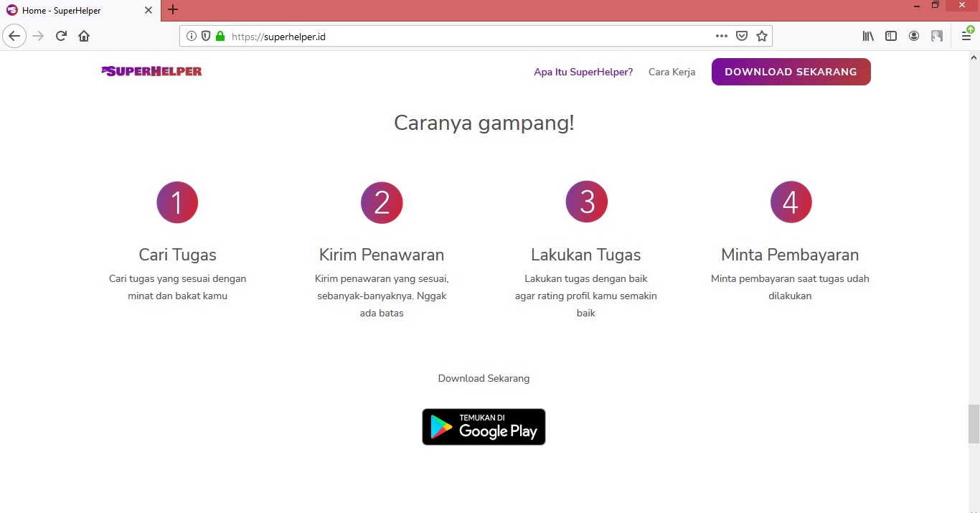This screenshot has width=980, height=513.
Task: Open the sidebar panel icon
Action: pos(890,36)
